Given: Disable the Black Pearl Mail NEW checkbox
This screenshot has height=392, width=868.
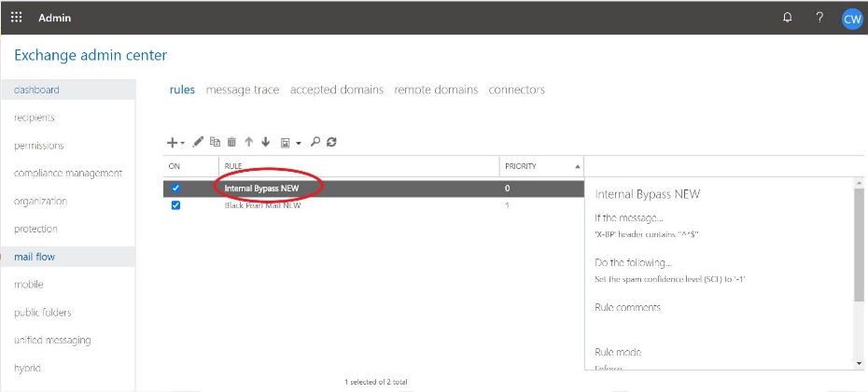Looking at the screenshot, I should tap(175, 205).
